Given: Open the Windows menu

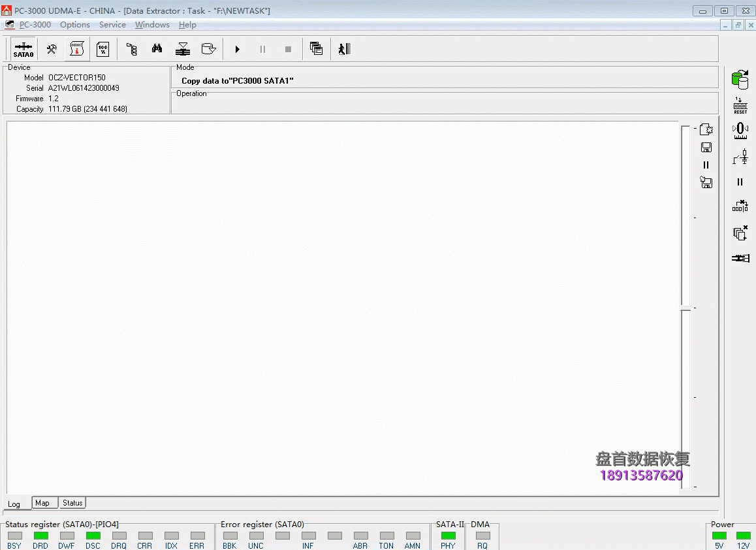Looking at the screenshot, I should click(152, 25).
